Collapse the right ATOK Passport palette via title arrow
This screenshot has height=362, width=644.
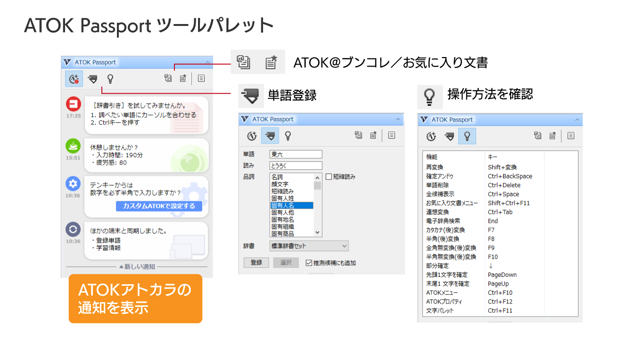click(x=577, y=120)
